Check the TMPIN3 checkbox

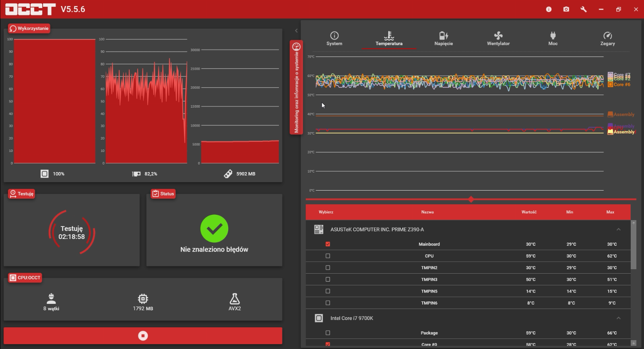click(x=328, y=279)
